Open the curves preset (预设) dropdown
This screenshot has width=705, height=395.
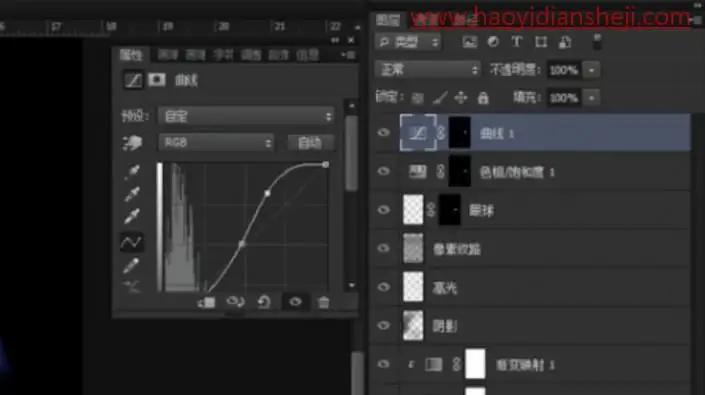click(x=246, y=116)
